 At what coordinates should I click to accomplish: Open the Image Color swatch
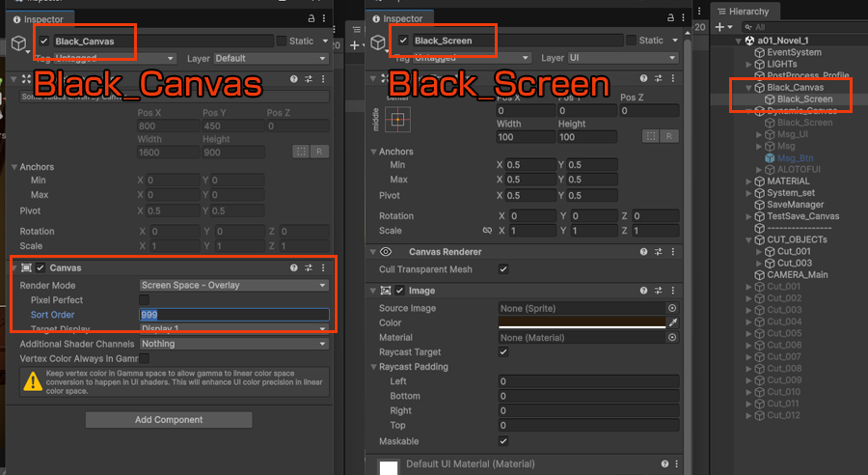[x=582, y=322]
